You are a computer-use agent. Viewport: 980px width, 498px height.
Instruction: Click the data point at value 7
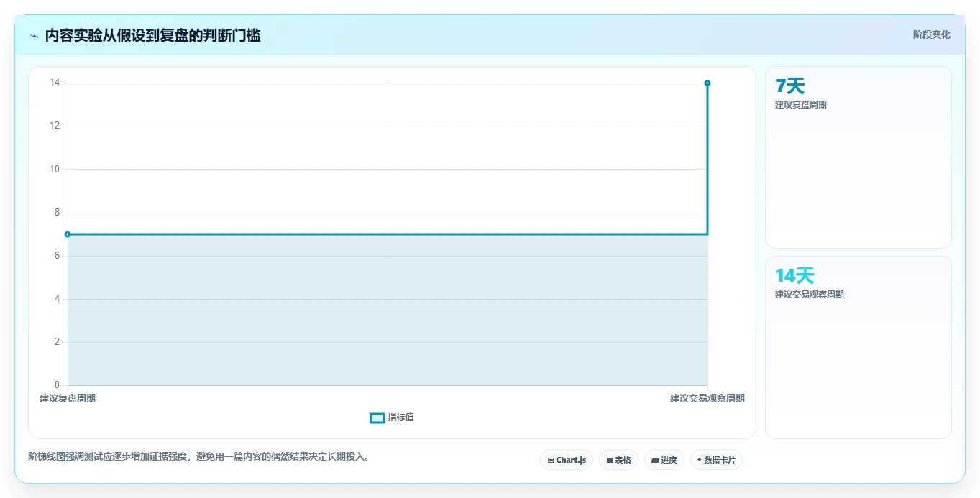click(x=68, y=234)
